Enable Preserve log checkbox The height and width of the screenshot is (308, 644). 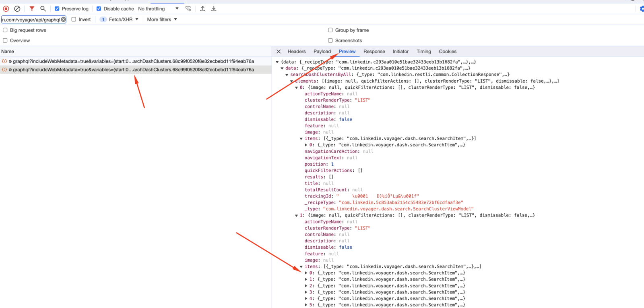(x=57, y=8)
